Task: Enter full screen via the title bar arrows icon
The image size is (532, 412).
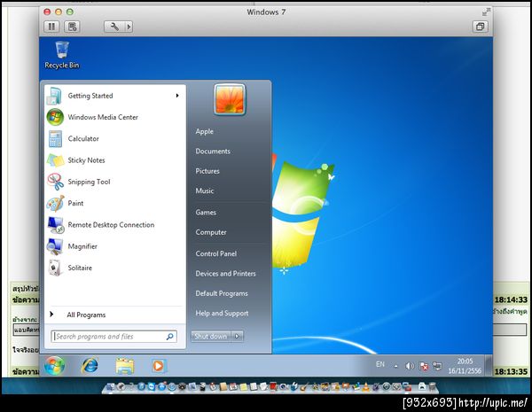Action: 486,12
